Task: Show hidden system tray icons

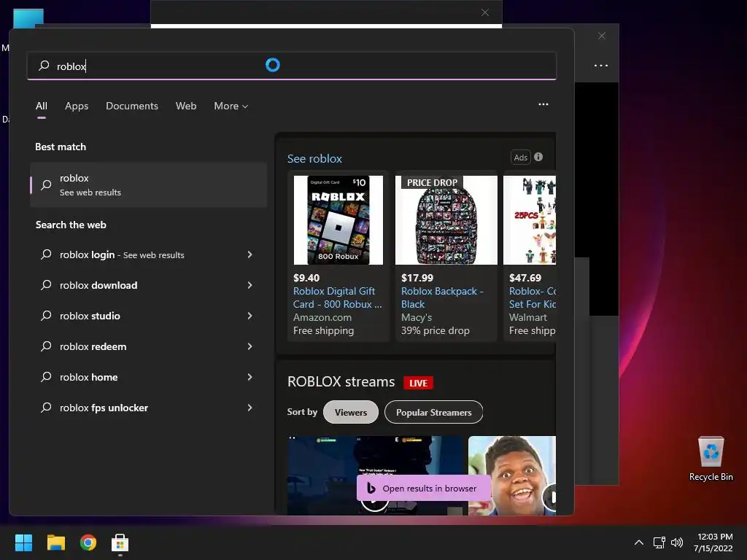Action: pyautogui.click(x=639, y=542)
